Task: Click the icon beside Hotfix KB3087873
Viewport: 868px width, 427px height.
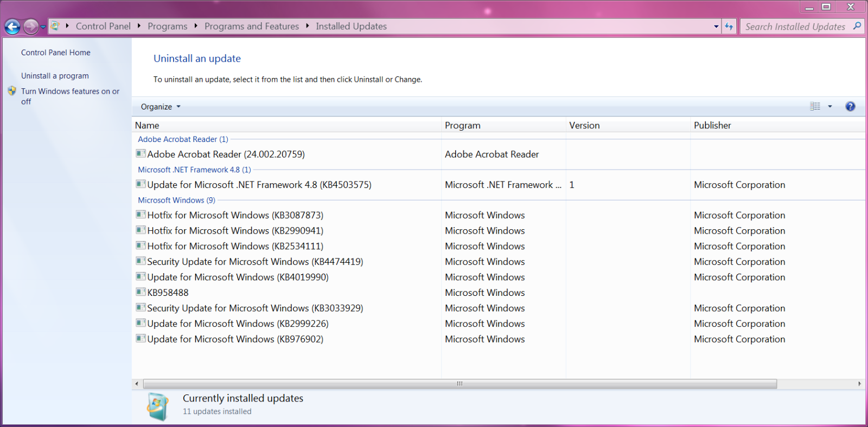Action: [141, 214]
